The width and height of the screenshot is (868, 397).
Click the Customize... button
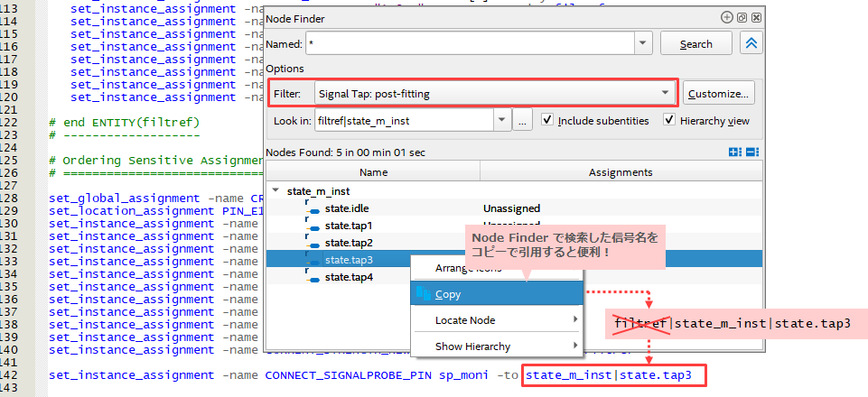click(718, 94)
